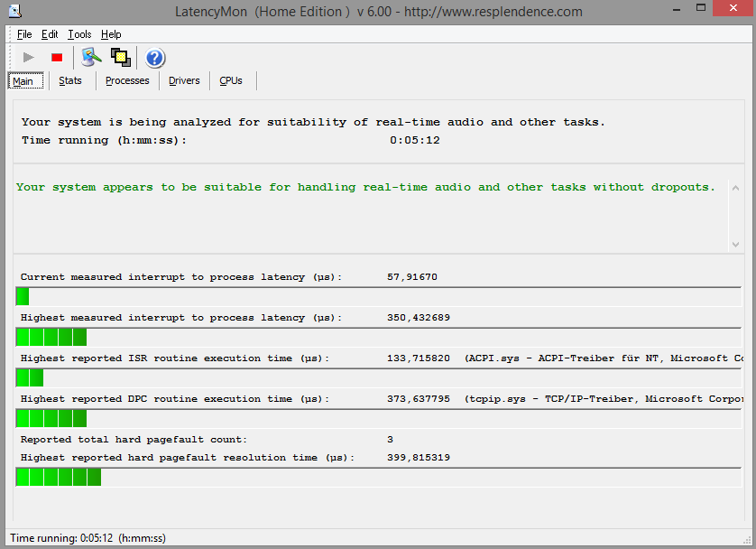This screenshot has width=756, height=549.
Task: Open the Tools menu
Action: (x=79, y=34)
